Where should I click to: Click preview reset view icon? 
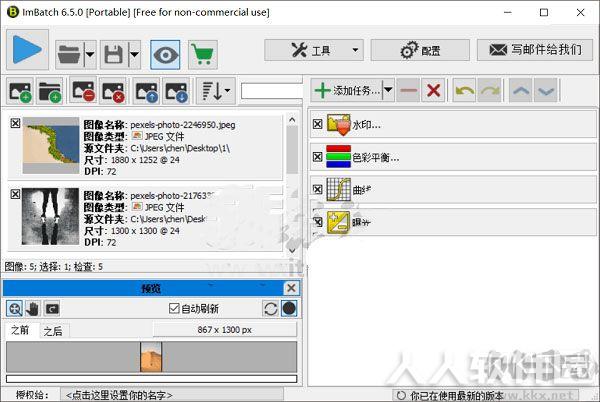pyautogui.click(x=52, y=308)
